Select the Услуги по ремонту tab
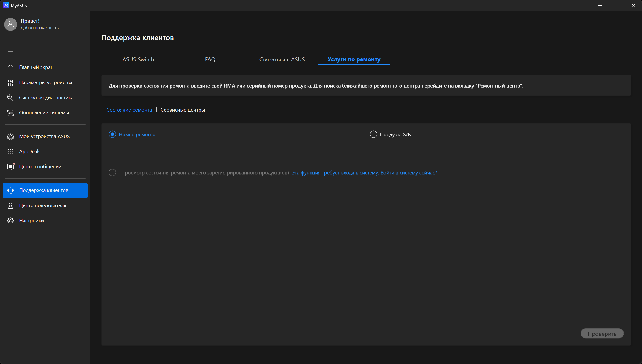Screen dimensions: 642x364 click(x=354, y=59)
